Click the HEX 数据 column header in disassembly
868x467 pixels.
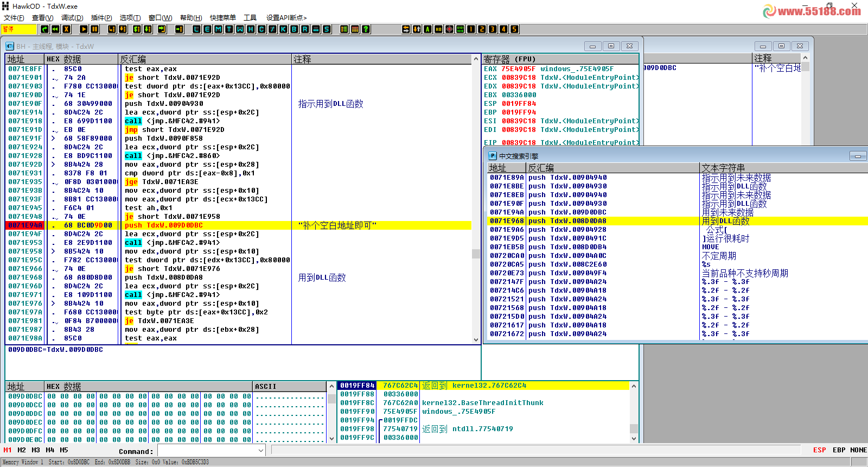point(81,59)
